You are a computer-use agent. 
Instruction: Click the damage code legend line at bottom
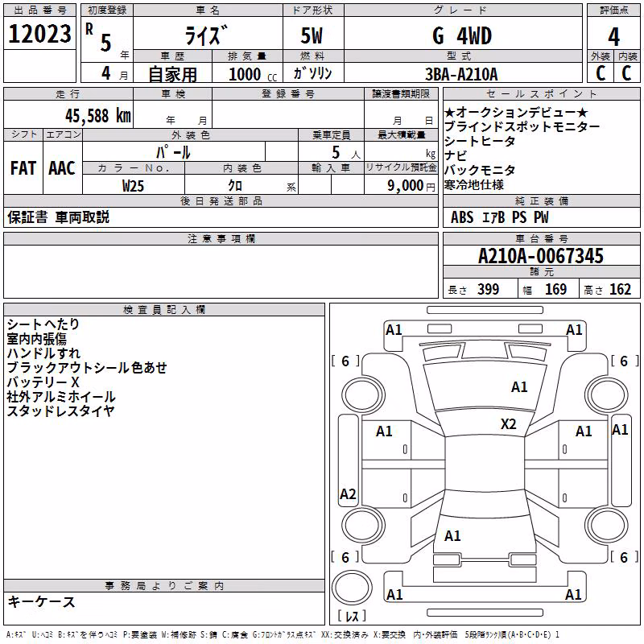coord(283,635)
